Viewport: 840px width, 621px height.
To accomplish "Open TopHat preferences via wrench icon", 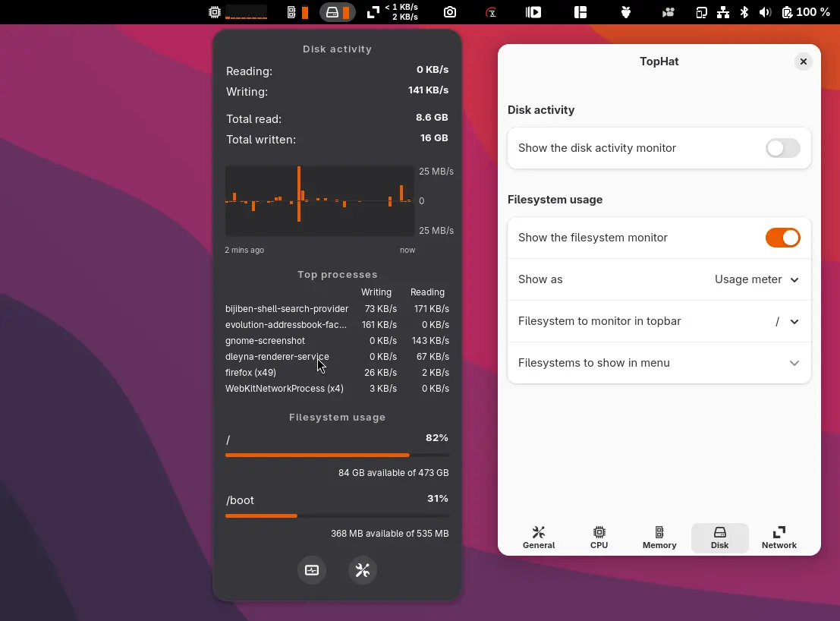I will tap(362, 570).
